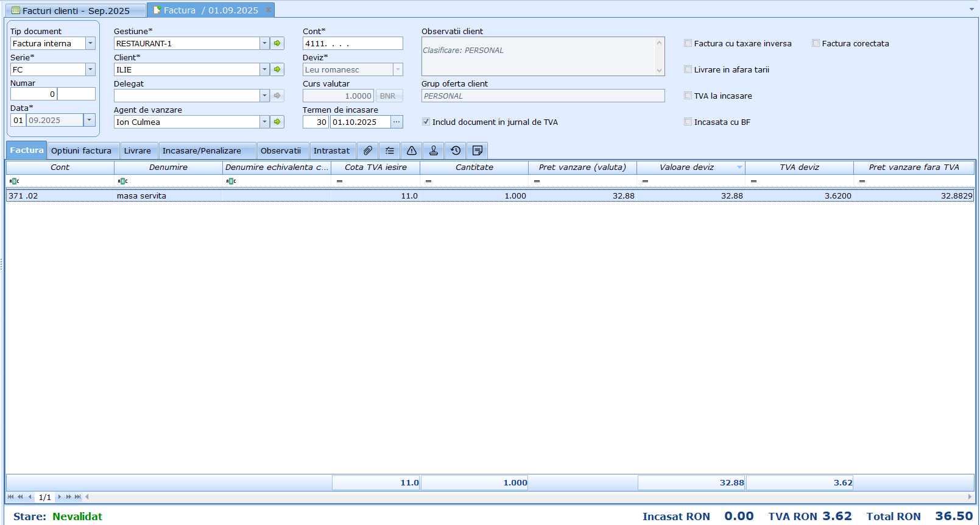Open the Agent de vanzare dropdown
Viewport: 980px width, 525px height.
point(264,122)
